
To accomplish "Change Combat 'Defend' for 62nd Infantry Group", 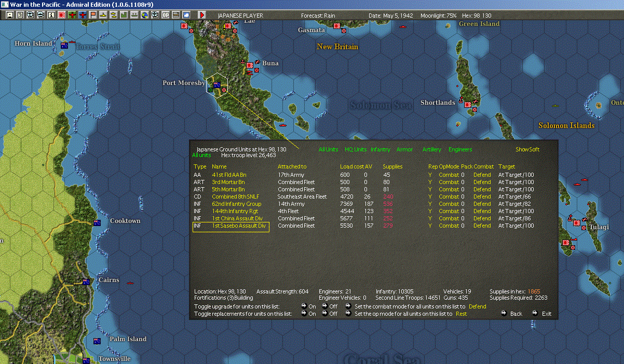I will 482,204.
